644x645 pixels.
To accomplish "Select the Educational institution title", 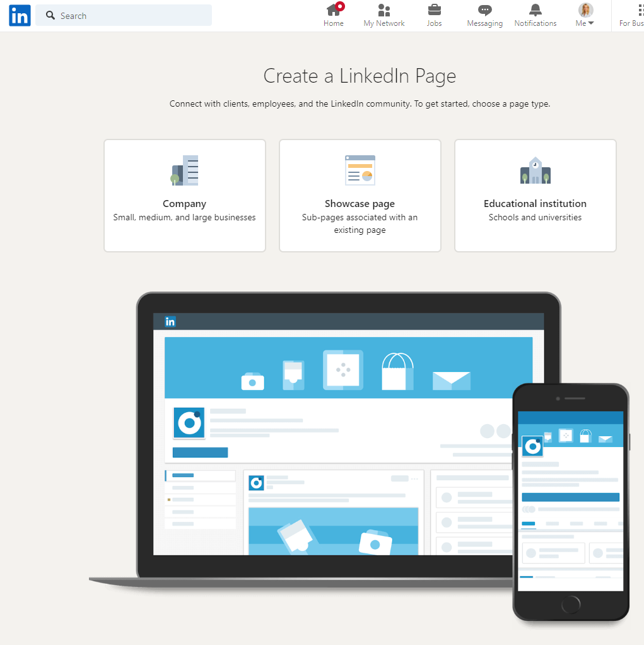I will point(535,204).
